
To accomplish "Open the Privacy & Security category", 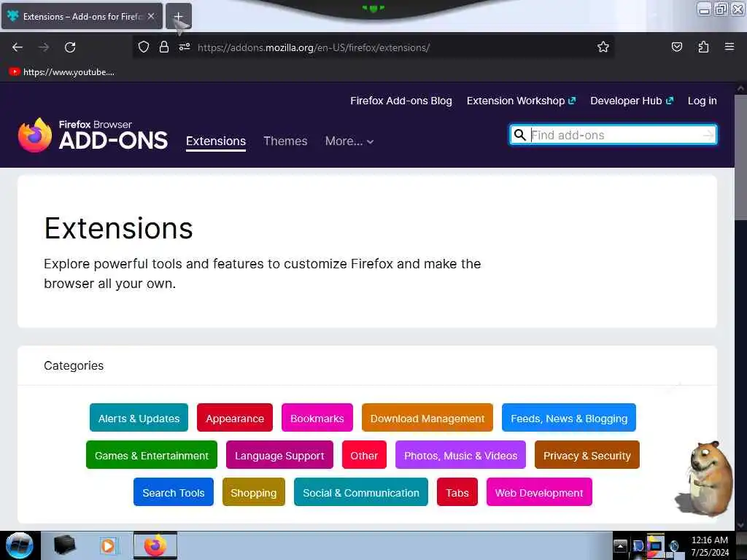I will (587, 455).
